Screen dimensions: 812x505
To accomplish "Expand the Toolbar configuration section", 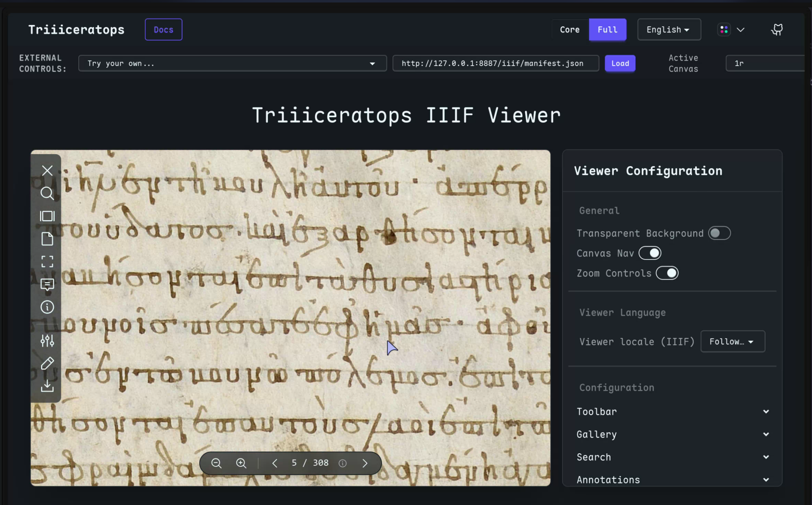I will click(672, 411).
